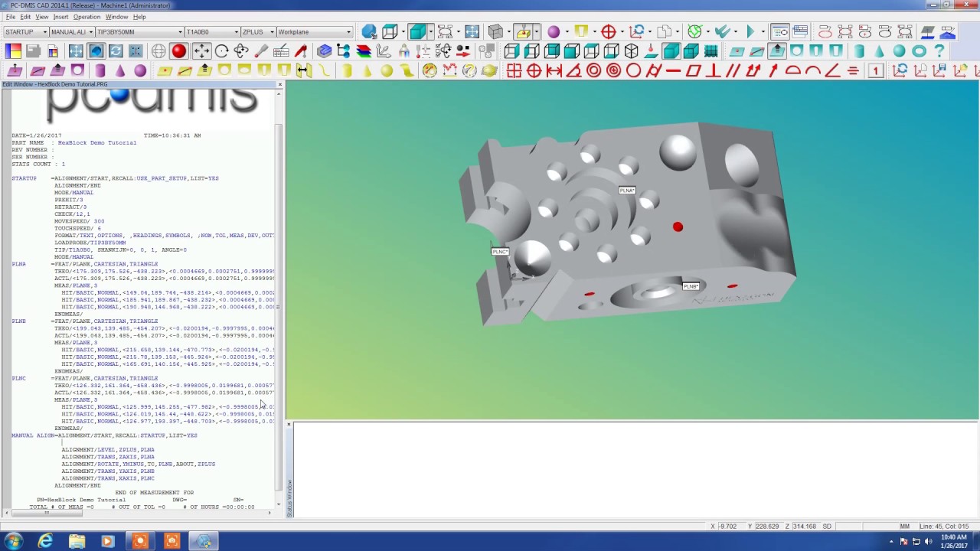Click the red angle dimension icon
Image resolution: width=980 pixels, height=551 pixels.
[x=574, y=71]
